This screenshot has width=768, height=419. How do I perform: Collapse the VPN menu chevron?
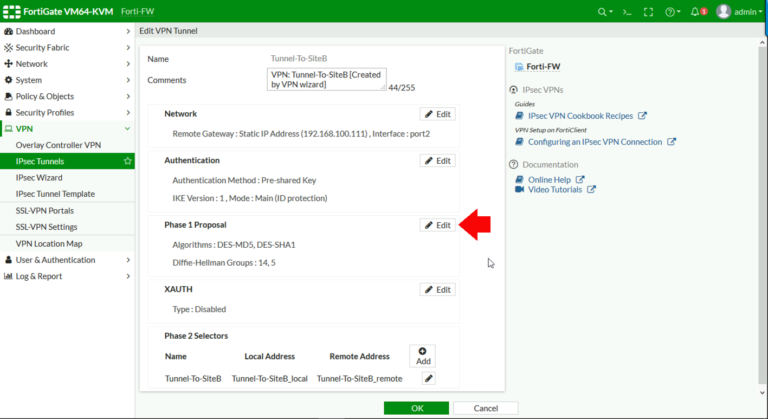pos(127,129)
